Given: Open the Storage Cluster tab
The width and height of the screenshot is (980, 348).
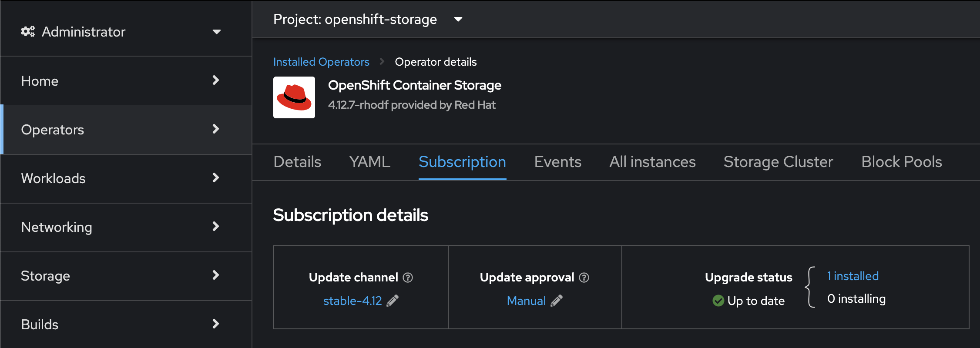Looking at the screenshot, I should click(x=778, y=162).
